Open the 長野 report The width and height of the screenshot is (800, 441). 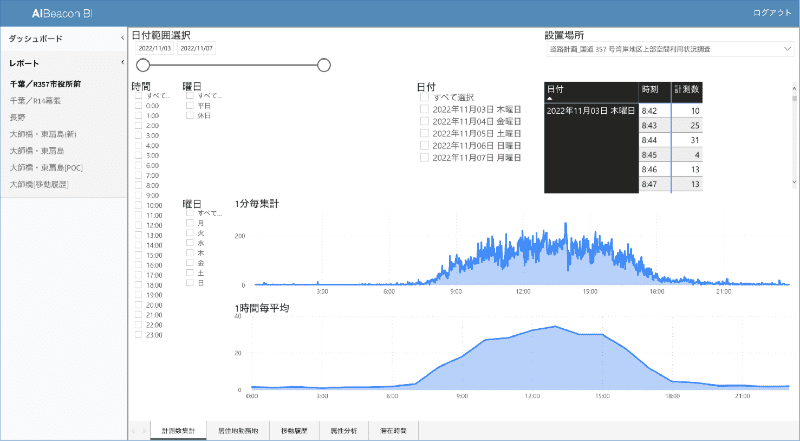[17, 117]
